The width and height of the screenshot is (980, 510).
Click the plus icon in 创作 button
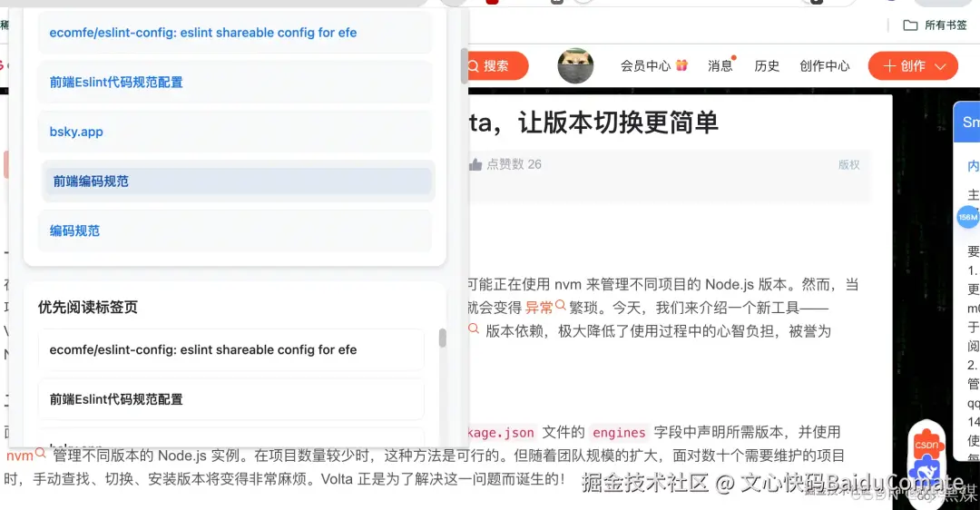889,65
